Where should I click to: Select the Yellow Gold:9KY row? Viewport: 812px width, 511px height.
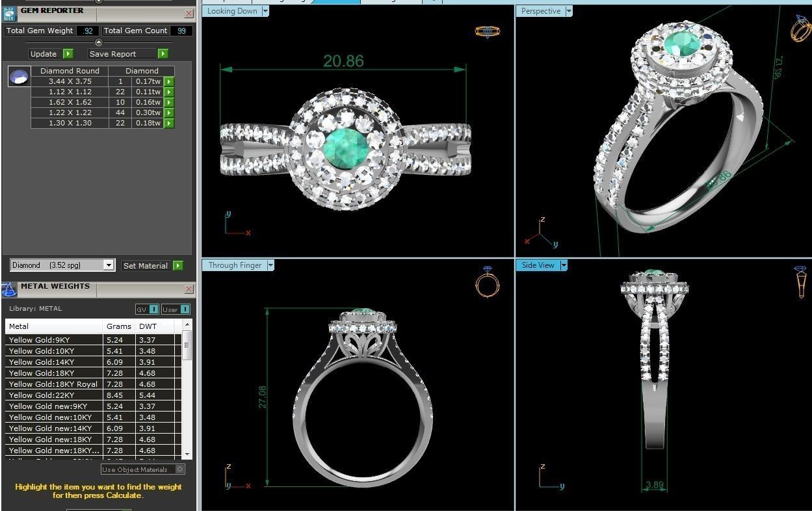tap(94, 340)
